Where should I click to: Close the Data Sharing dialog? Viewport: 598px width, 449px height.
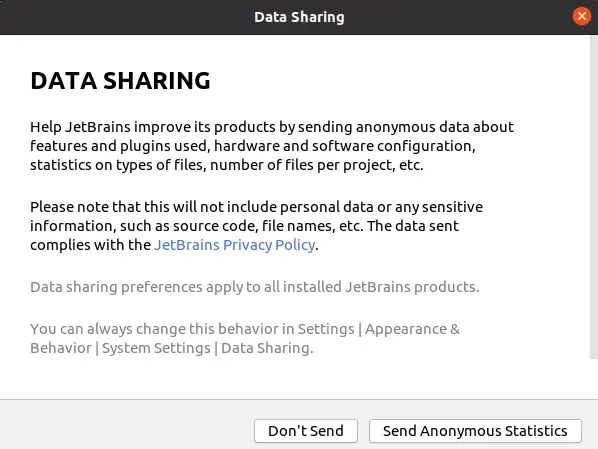coord(582,16)
